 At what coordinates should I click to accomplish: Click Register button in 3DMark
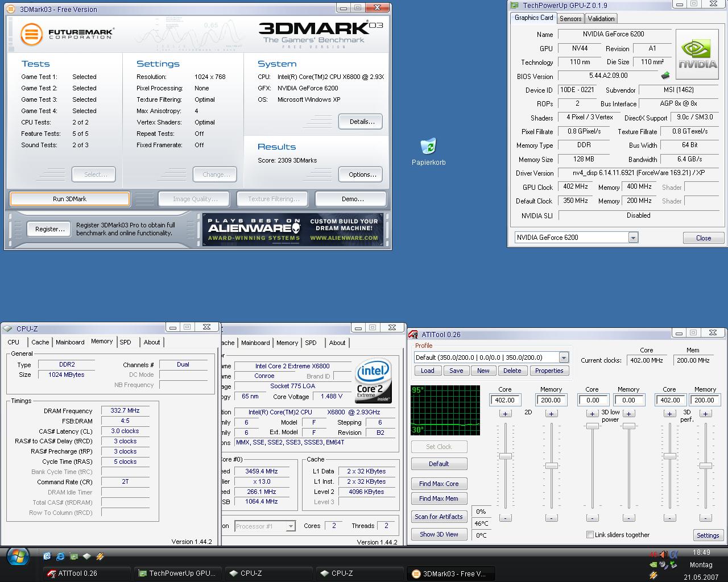pyautogui.click(x=50, y=229)
